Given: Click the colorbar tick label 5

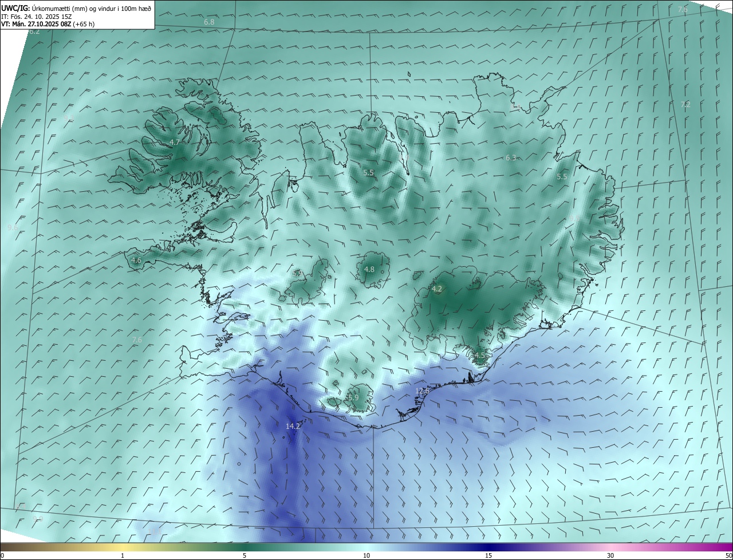Looking at the screenshot, I should tap(245, 555).
